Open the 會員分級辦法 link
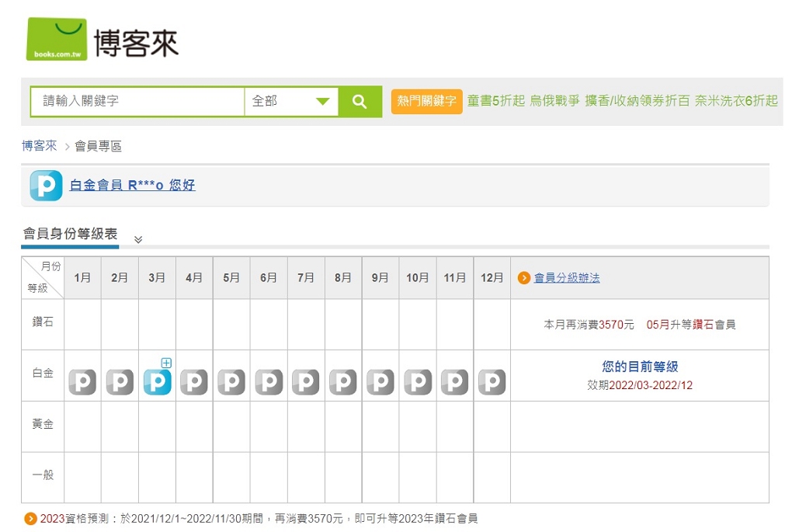The height and width of the screenshot is (532, 792). [567, 278]
